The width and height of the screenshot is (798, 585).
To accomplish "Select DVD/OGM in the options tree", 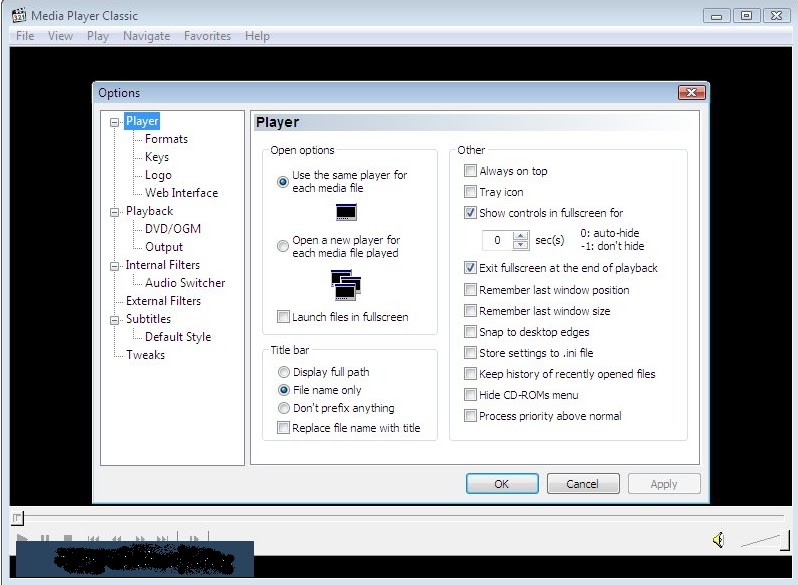I will 173,229.
